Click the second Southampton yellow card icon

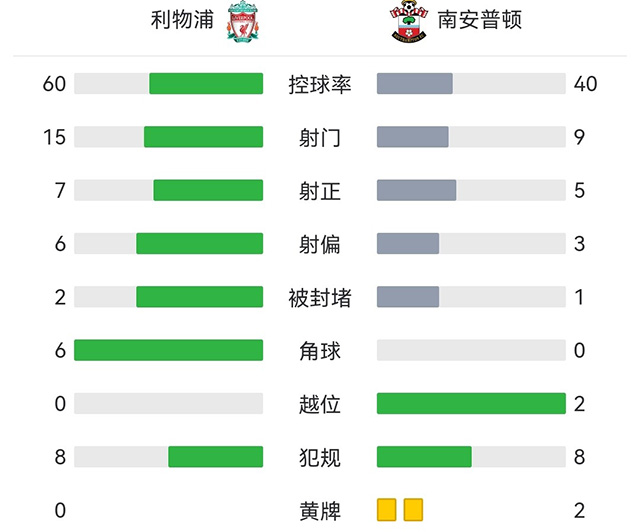coord(413,510)
